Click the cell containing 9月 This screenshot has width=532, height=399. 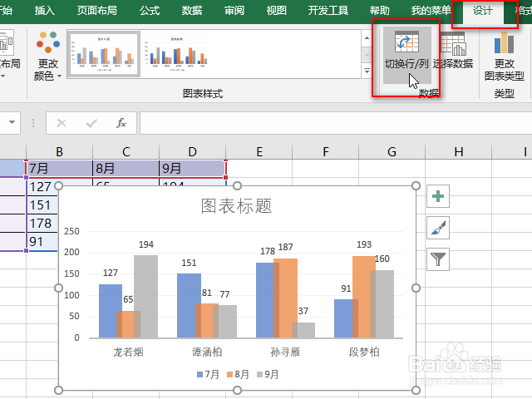click(192, 169)
